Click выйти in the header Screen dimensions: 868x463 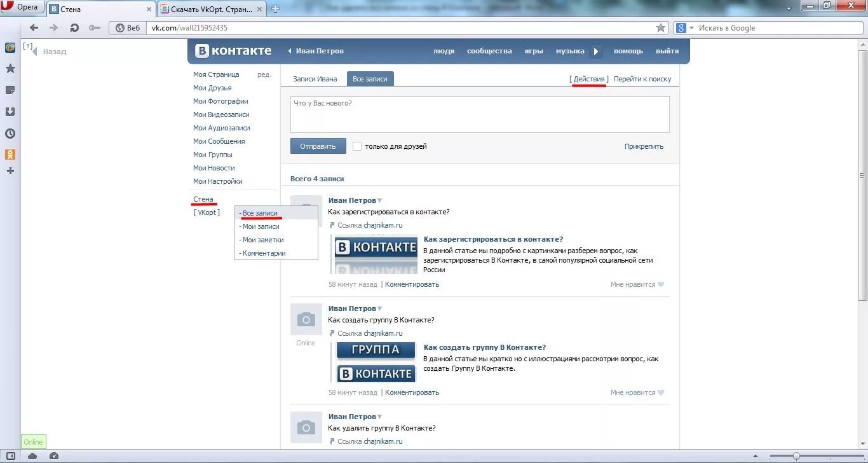pyautogui.click(x=667, y=51)
